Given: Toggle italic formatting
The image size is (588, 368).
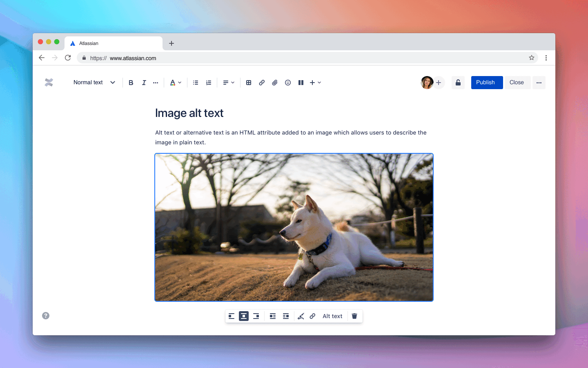Looking at the screenshot, I should (x=144, y=83).
